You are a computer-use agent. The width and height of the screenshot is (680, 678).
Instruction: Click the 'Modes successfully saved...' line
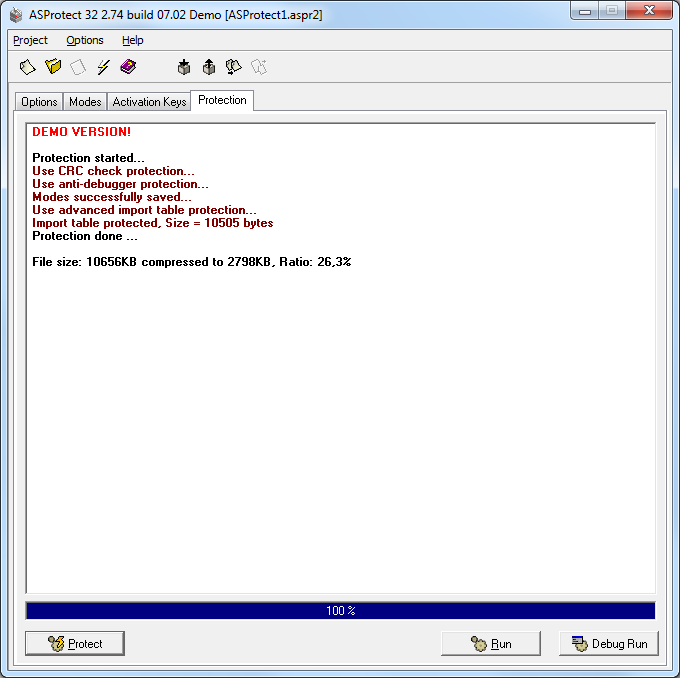[112, 197]
